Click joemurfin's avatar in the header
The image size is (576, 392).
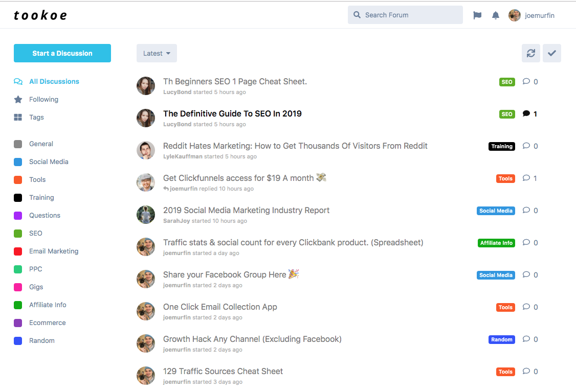(514, 15)
